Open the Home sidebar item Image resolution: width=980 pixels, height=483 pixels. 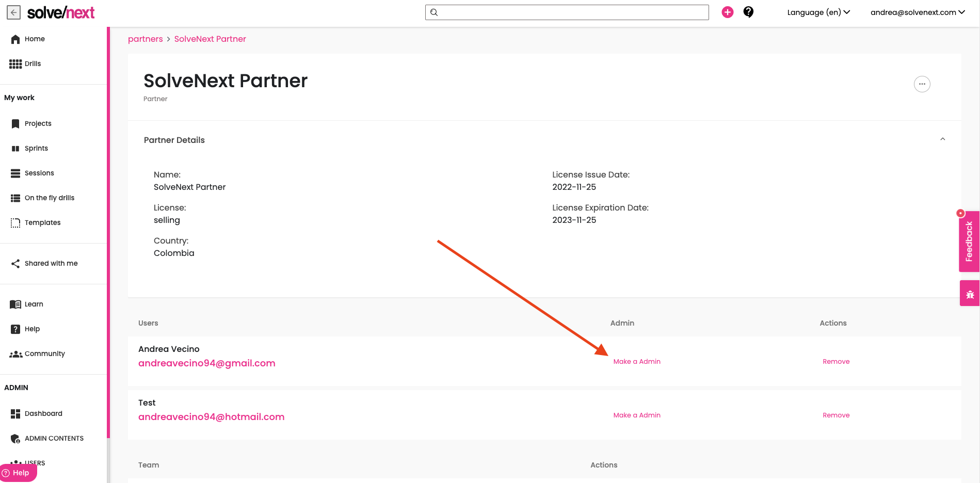coord(35,39)
